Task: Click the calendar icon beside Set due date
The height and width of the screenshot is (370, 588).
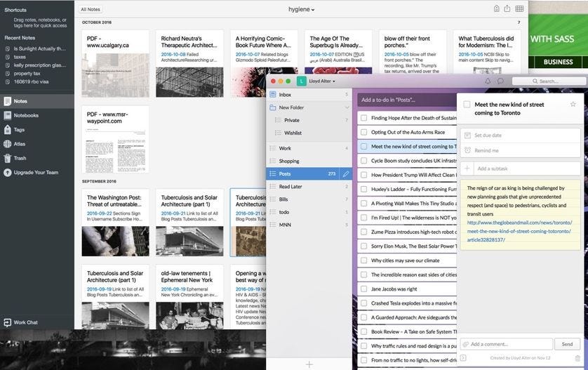Action: point(467,135)
